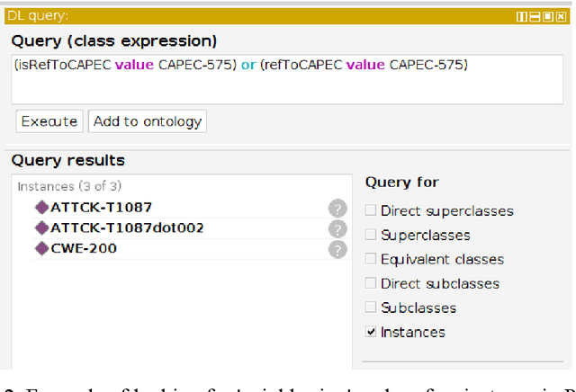Close the DL query view
This screenshot has width=576, height=392.
561,15
